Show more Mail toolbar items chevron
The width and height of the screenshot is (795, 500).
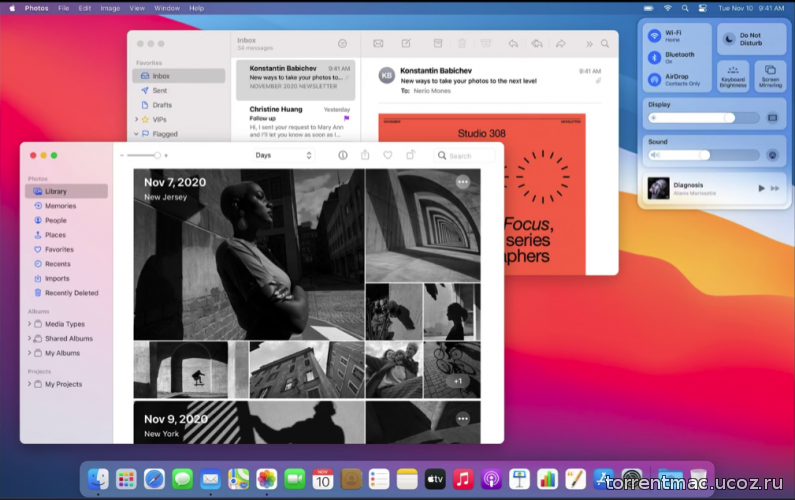(x=589, y=44)
